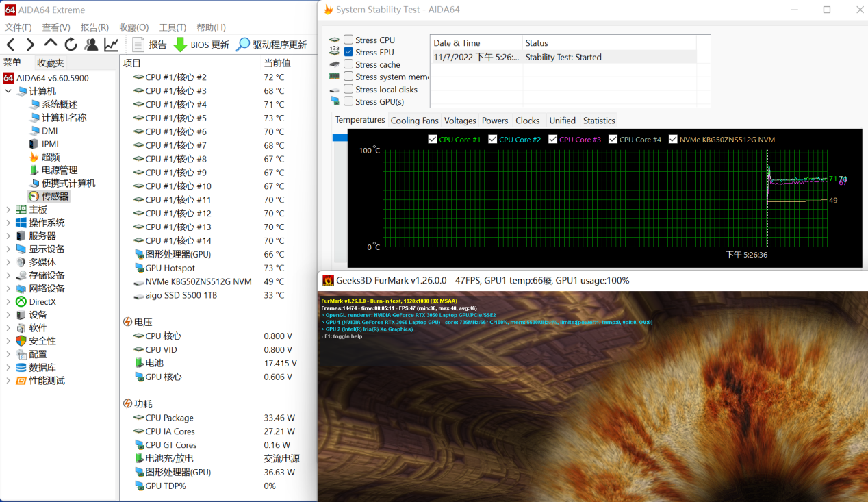The width and height of the screenshot is (868, 502).
Task: Switch to the 收藏夹 favorites tab
Action: point(51,63)
